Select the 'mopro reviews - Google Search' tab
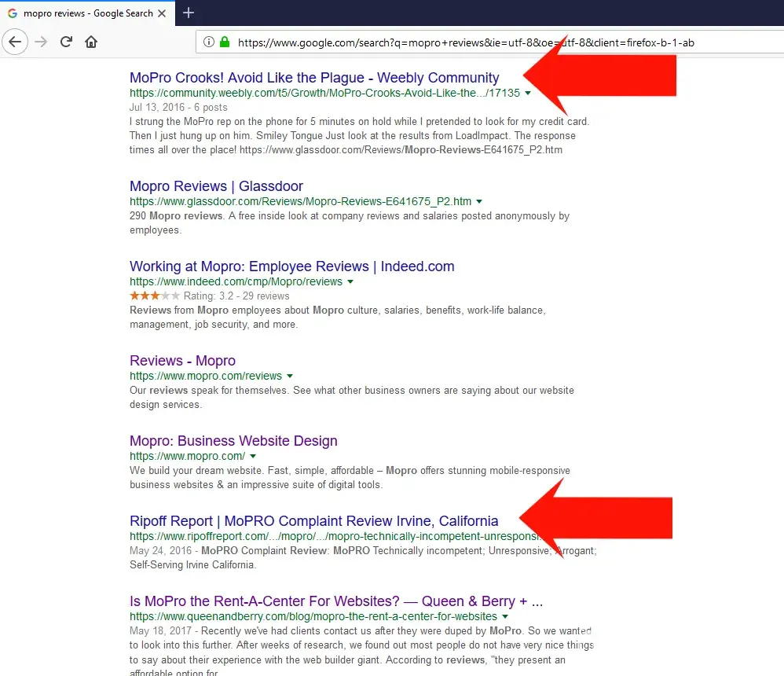The image size is (784, 676). [x=86, y=13]
